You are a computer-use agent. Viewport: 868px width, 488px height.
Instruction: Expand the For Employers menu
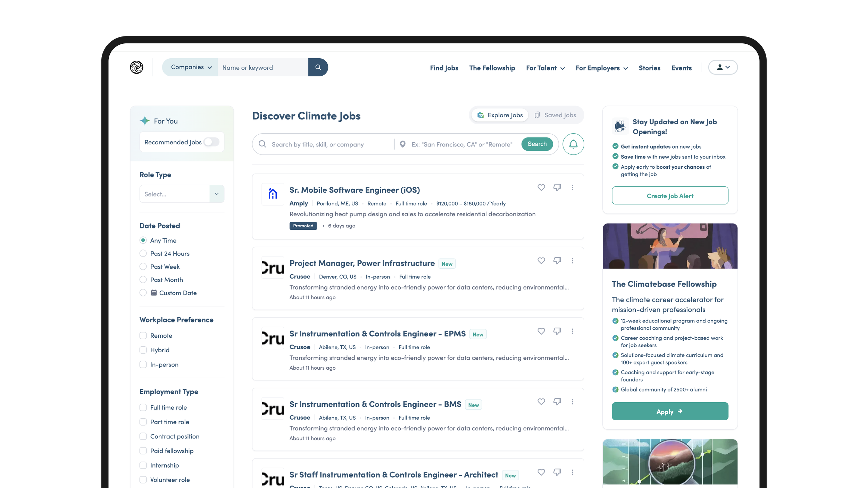click(x=601, y=68)
